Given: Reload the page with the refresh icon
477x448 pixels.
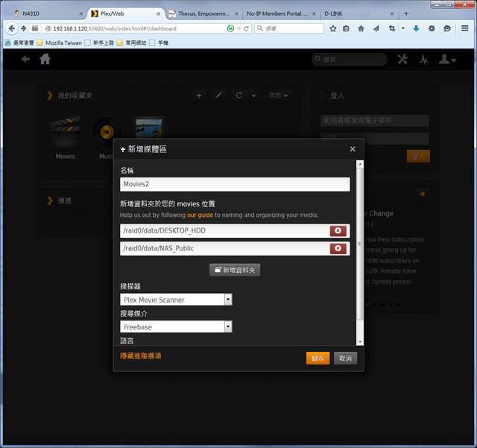Looking at the screenshot, I should point(246,28).
